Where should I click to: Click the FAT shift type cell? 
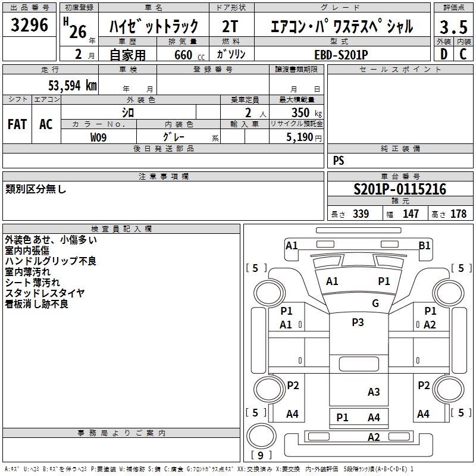[17, 124]
